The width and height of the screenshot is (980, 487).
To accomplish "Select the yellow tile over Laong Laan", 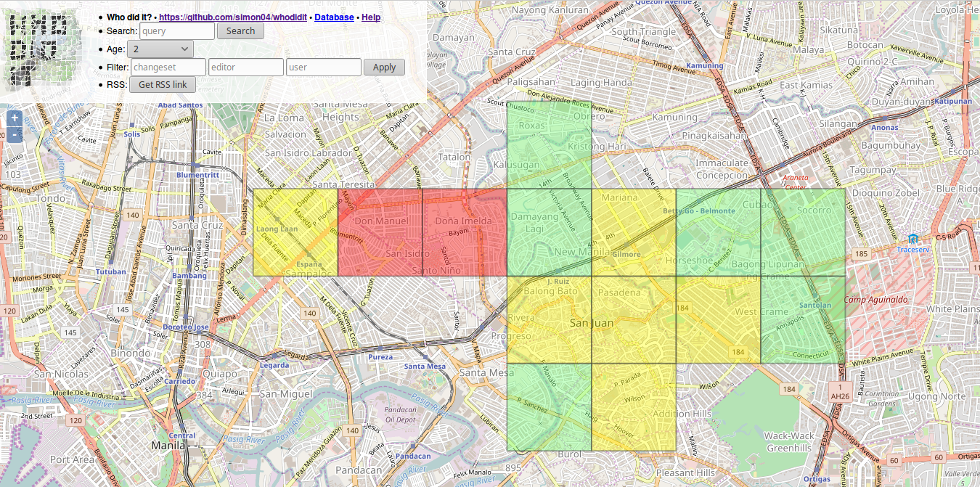I will click(x=295, y=232).
